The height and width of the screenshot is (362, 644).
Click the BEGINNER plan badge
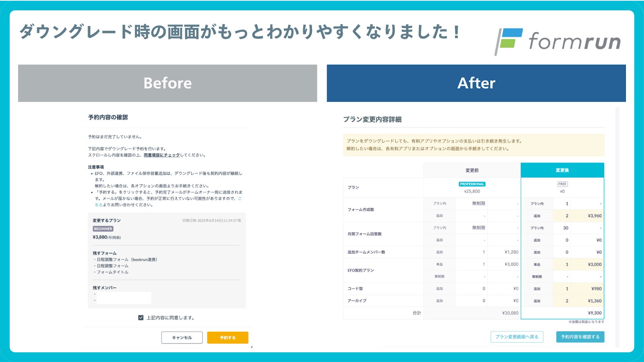pyautogui.click(x=103, y=229)
